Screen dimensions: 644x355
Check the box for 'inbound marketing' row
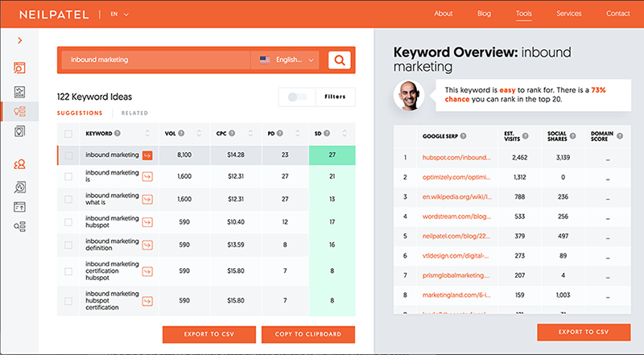68,155
